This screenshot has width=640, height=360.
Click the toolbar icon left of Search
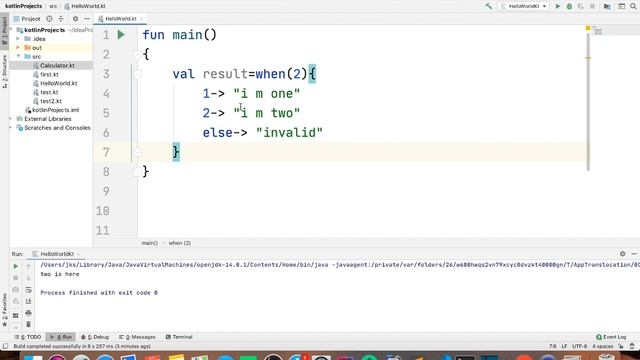[622, 6]
